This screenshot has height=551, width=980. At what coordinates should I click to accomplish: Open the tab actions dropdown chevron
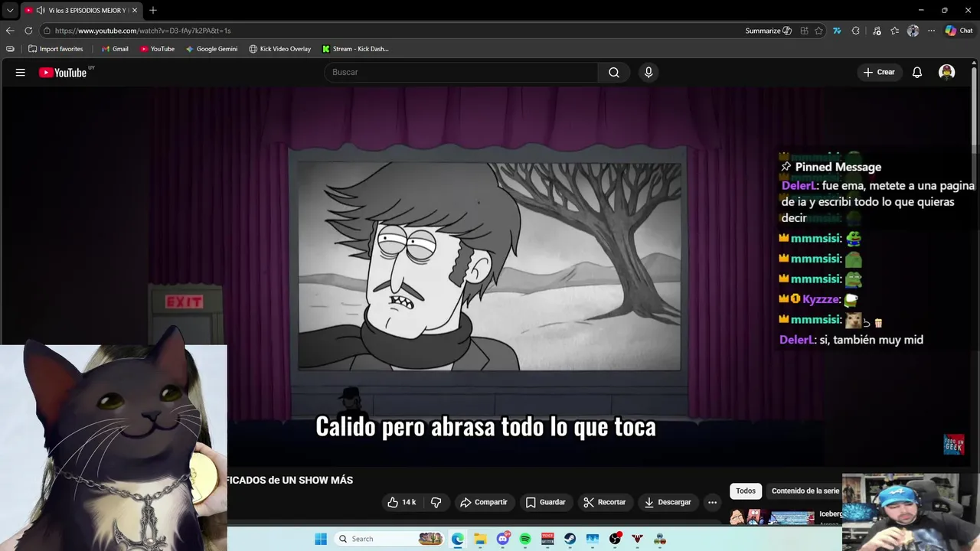point(9,10)
